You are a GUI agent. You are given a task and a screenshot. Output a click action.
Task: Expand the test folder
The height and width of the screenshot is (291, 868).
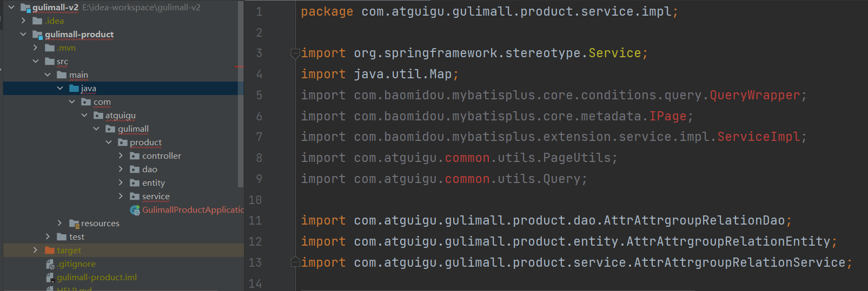[x=48, y=236]
